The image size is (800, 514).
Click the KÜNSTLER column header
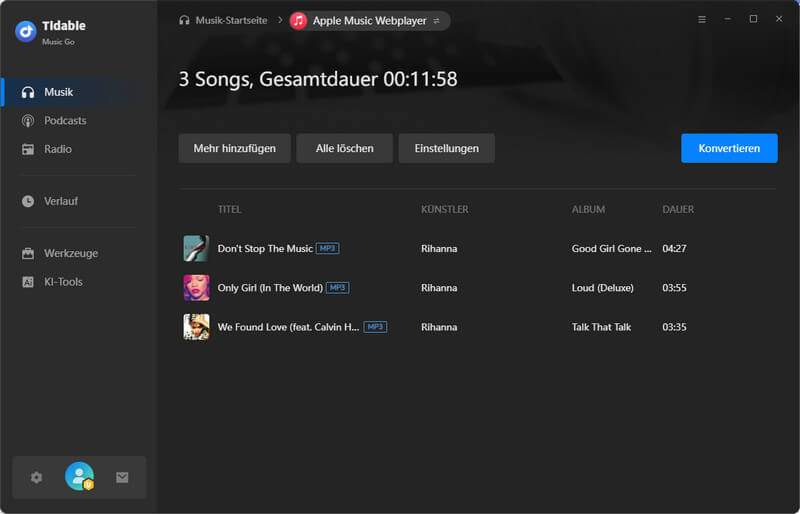[x=444, y=209]
